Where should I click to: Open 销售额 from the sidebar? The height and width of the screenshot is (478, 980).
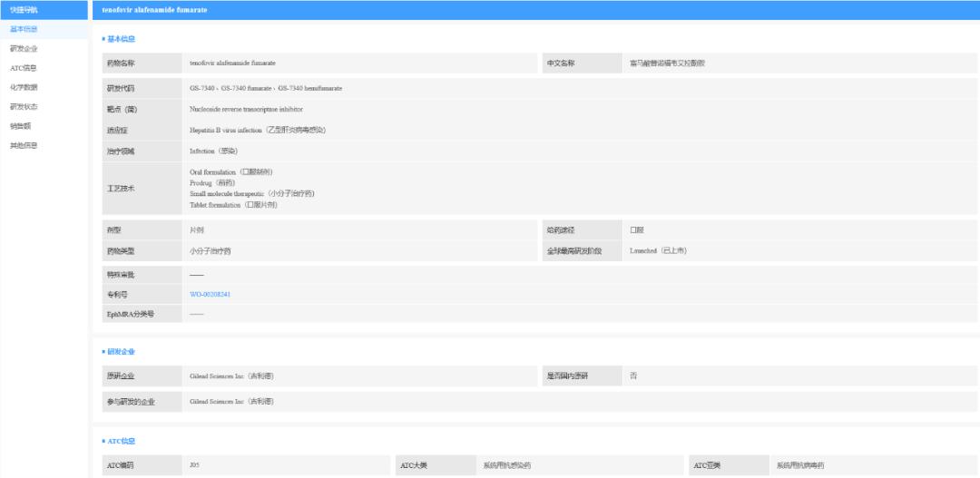tap(20, 126)
